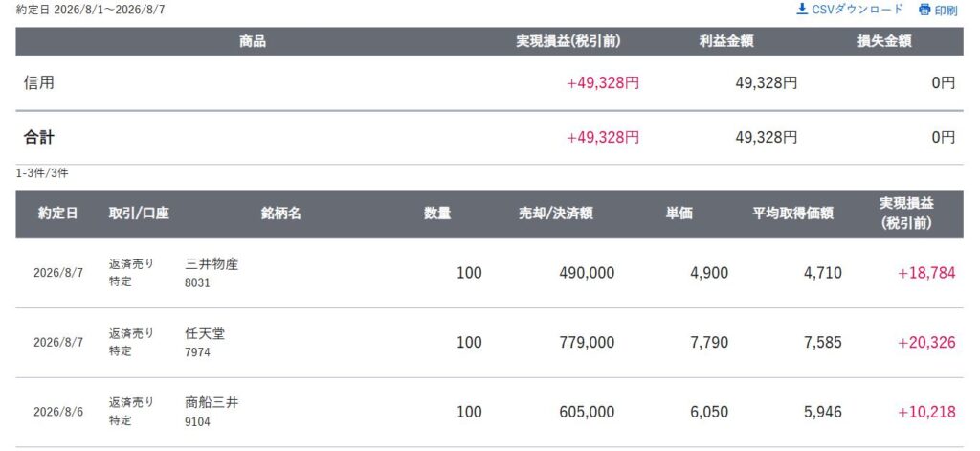The height and width of the screenshot is (451, 980).
Task: Click the 数量 column header
Action: [x=436, y=214]
